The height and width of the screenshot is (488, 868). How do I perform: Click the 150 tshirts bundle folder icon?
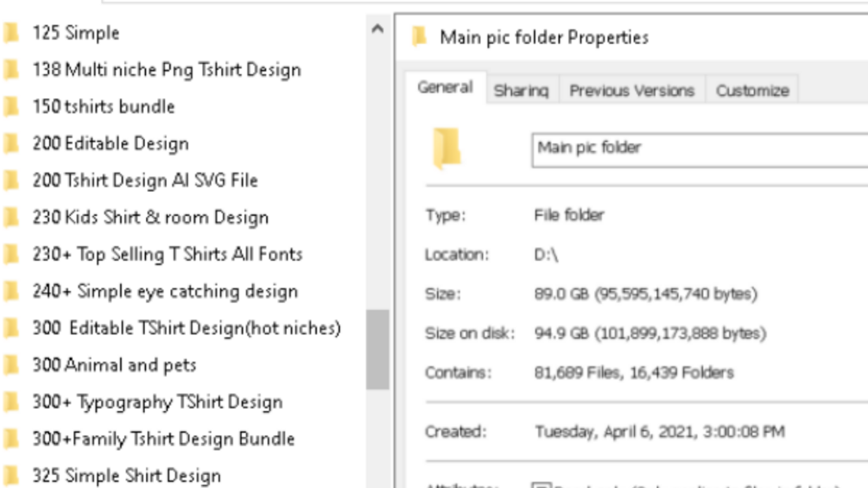tap(11, 106)
